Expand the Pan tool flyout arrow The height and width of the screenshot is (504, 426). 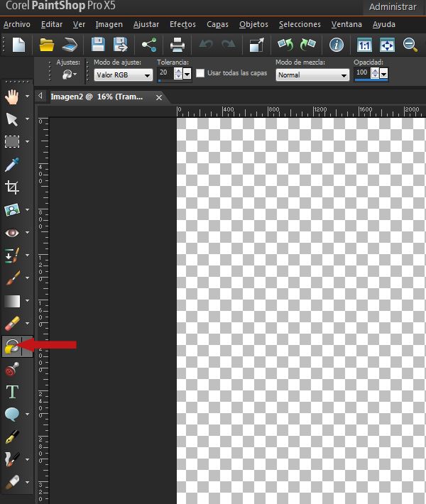click(27, 96)
